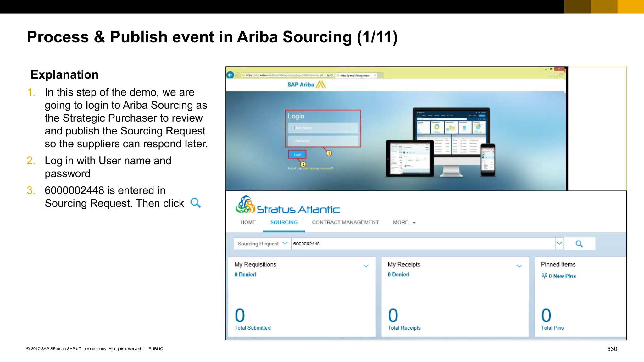Click the SAP Ariba logo on login page
The image size is (644, 362).
[307, 85]
